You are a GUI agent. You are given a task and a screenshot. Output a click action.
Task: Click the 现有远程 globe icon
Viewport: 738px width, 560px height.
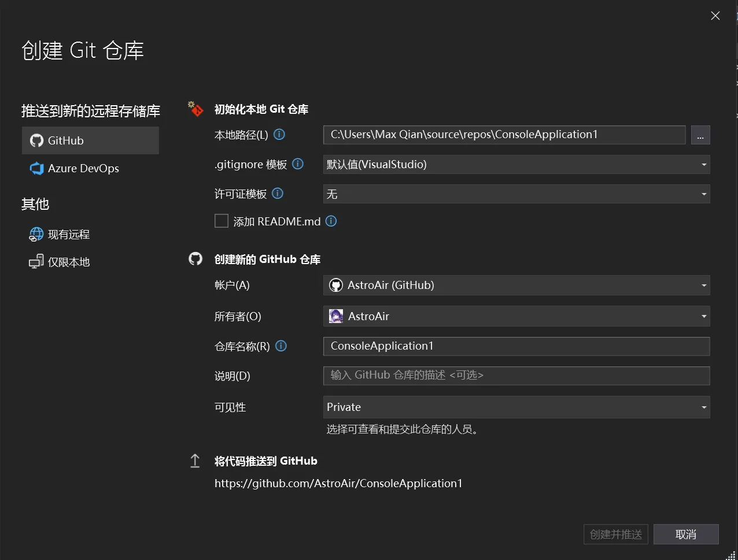pos(36,235)
